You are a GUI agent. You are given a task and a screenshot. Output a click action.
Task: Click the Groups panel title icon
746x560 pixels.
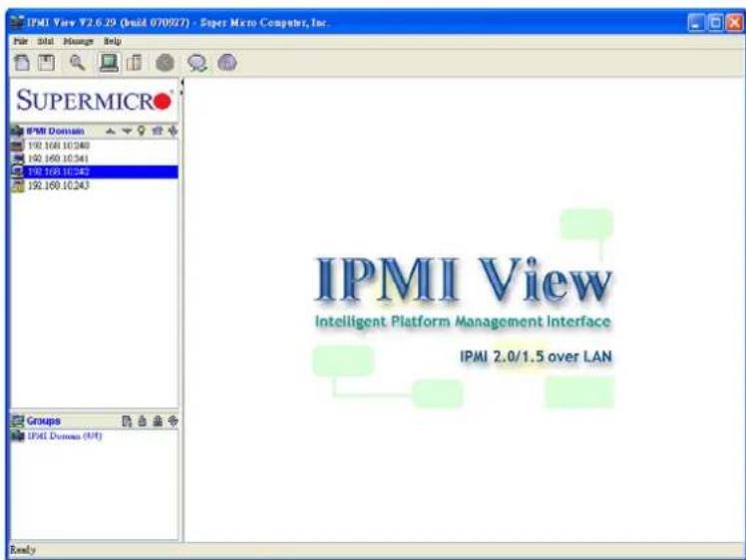[18, 420]
